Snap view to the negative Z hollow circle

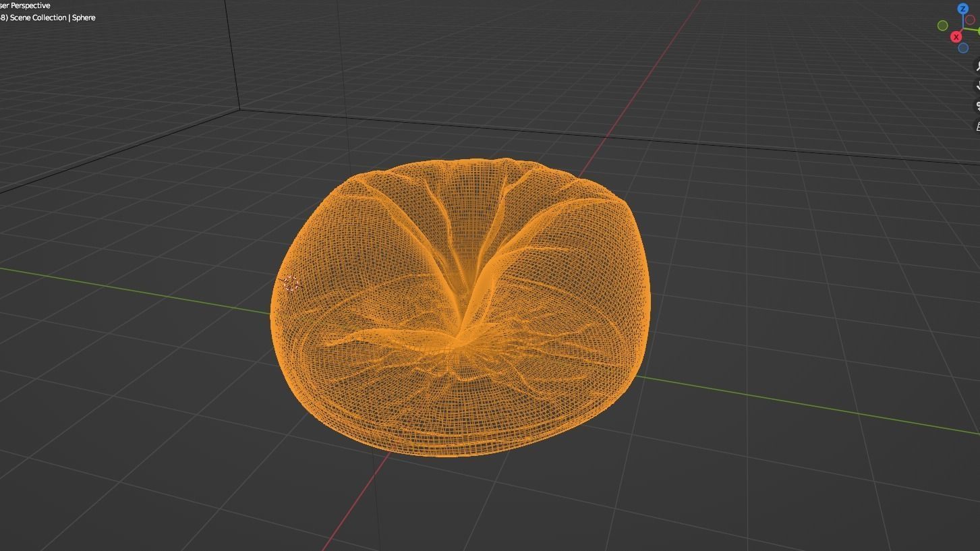963,48
